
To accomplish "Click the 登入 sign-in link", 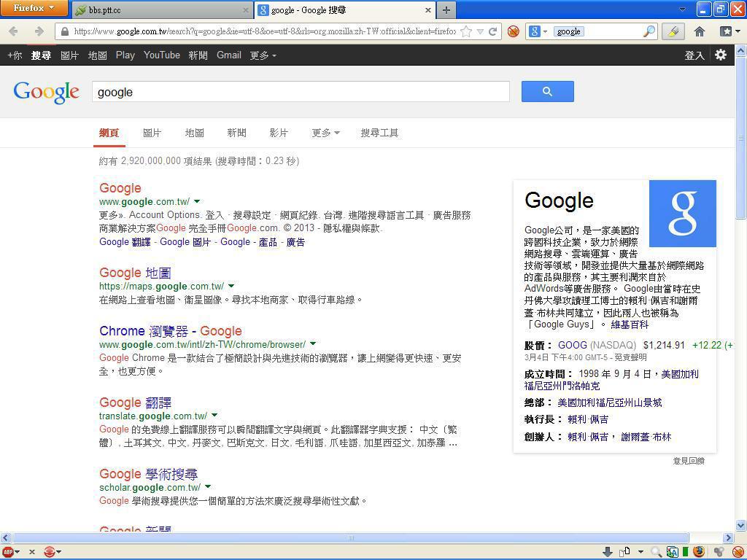I will click(x=694, y=55).
